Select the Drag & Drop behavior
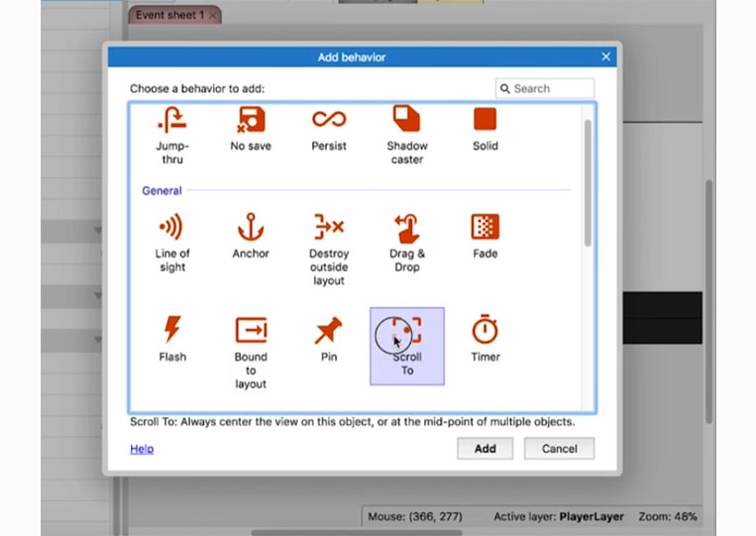Image resolution: width=756 pixels, height=536 pixels. [x=407, y=244]
